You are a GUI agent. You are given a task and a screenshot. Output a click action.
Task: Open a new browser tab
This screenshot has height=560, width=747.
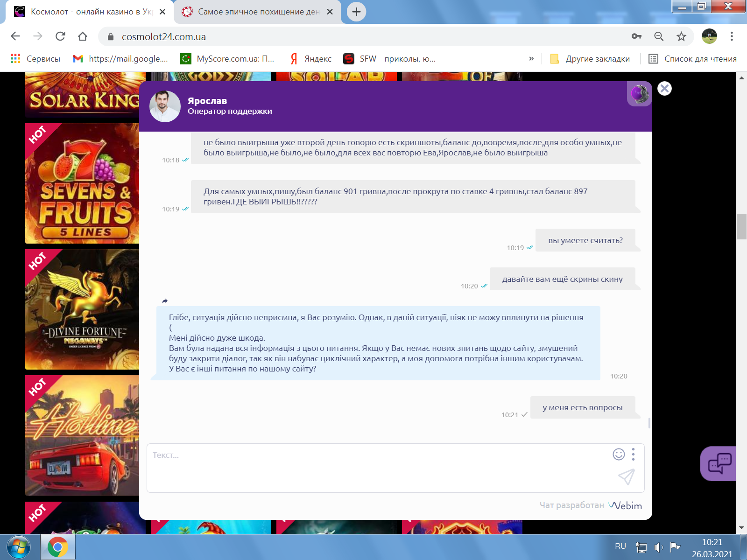[356, 12]
